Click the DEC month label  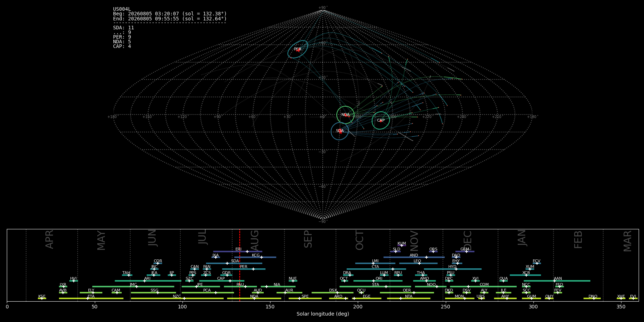[x=468, y=240]
